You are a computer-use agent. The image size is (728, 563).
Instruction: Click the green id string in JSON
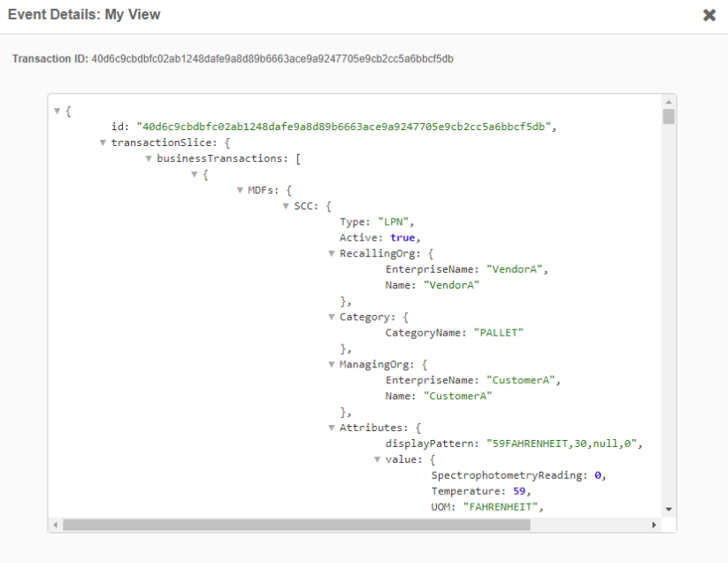click(x=343, y=127)
